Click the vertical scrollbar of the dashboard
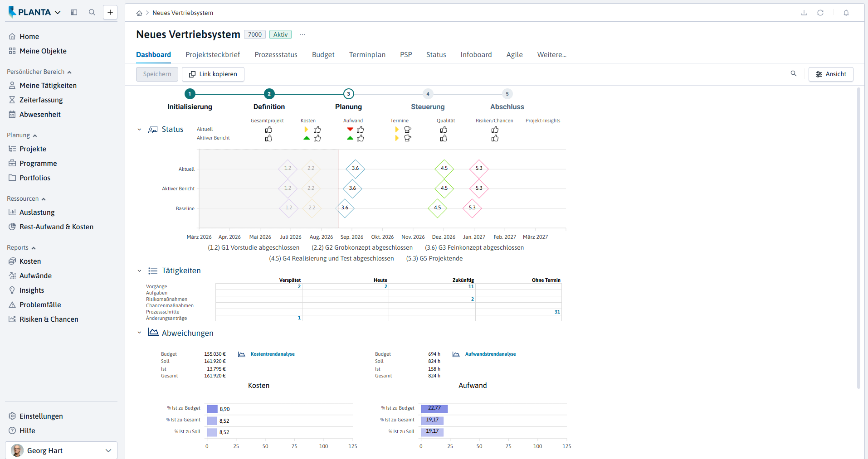Image resolution: width=868 pixels, height=459 pixels. click(x=858, y=238)
